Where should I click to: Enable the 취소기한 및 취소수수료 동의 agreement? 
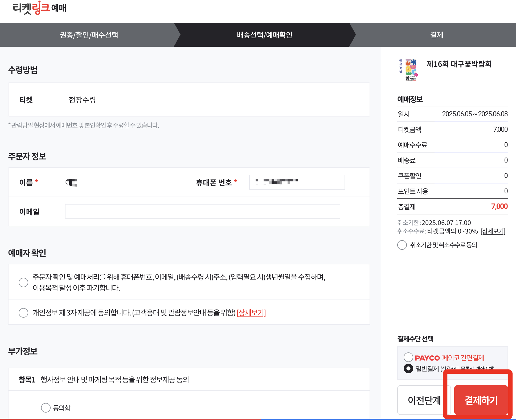click(402, 245)
